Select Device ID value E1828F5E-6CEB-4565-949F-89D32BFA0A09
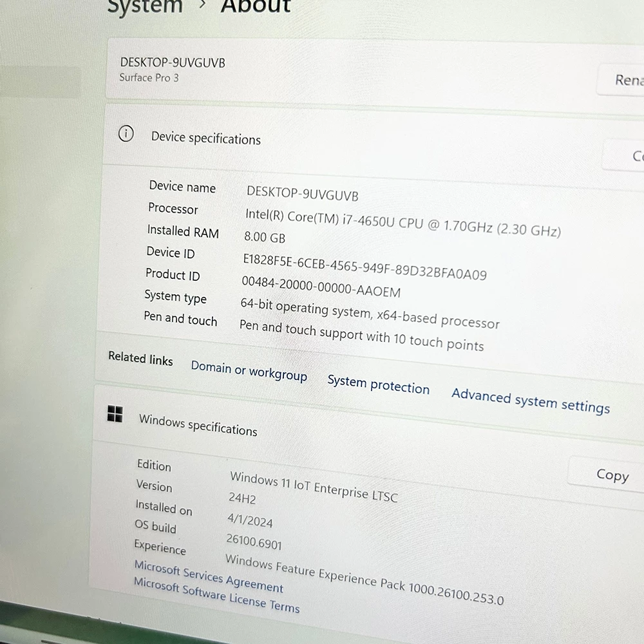 point(365,267)
